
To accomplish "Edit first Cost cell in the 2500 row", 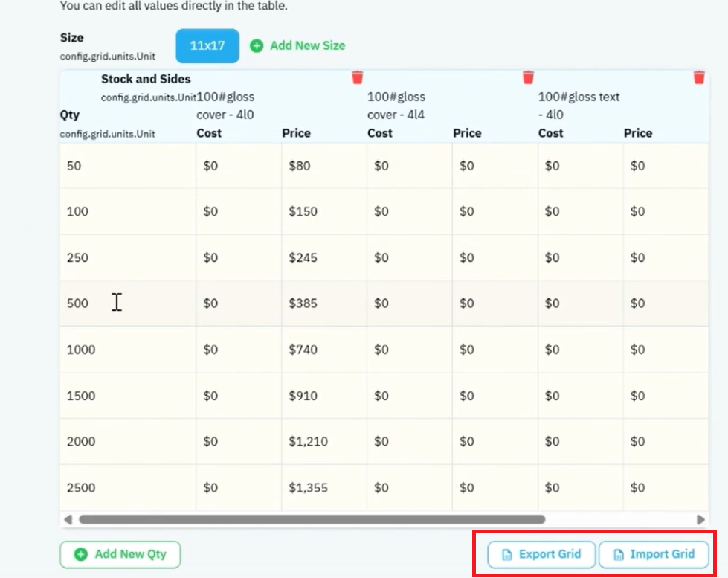I will [x=239, y=487].
